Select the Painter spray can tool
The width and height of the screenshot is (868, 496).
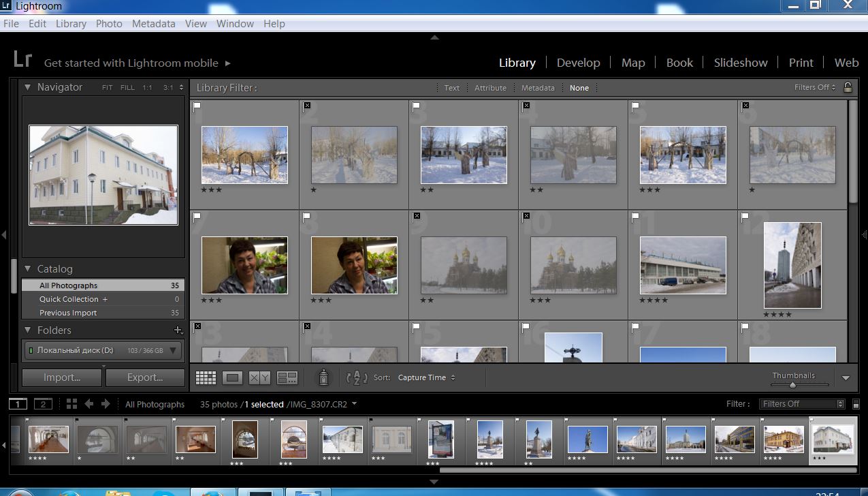[324, 377]
